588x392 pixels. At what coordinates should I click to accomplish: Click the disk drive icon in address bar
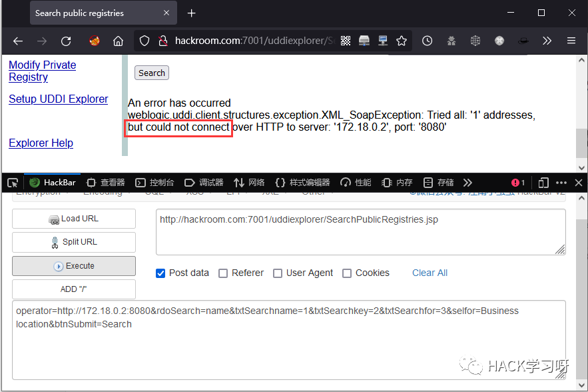(x=364, y=41)
